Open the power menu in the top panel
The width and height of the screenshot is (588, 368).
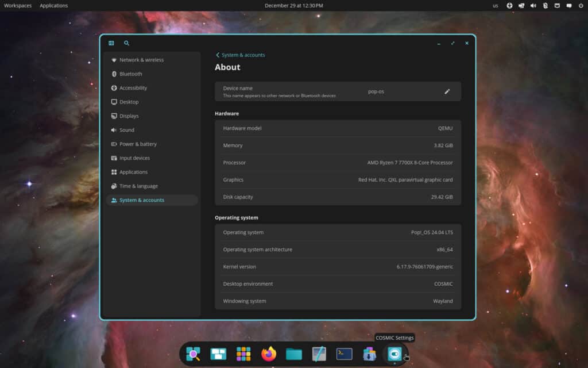[580, 6]
